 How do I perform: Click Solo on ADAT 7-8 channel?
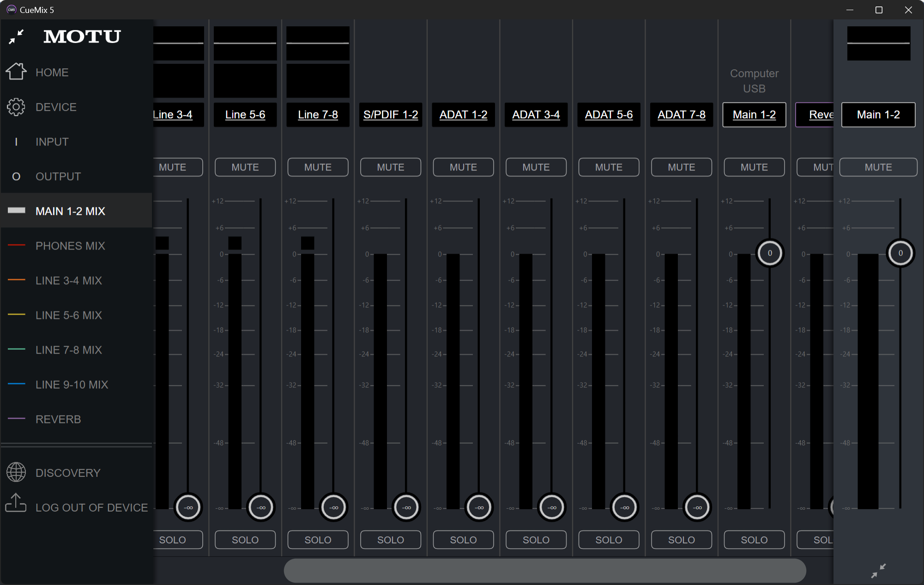pyautogui.click(x=681, y=540)
